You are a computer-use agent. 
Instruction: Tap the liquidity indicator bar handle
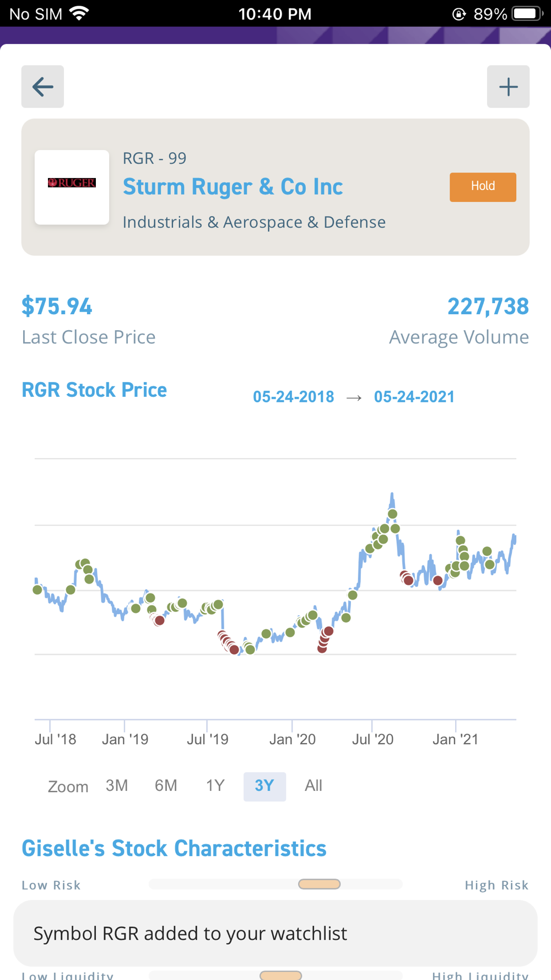pos(280,975)
